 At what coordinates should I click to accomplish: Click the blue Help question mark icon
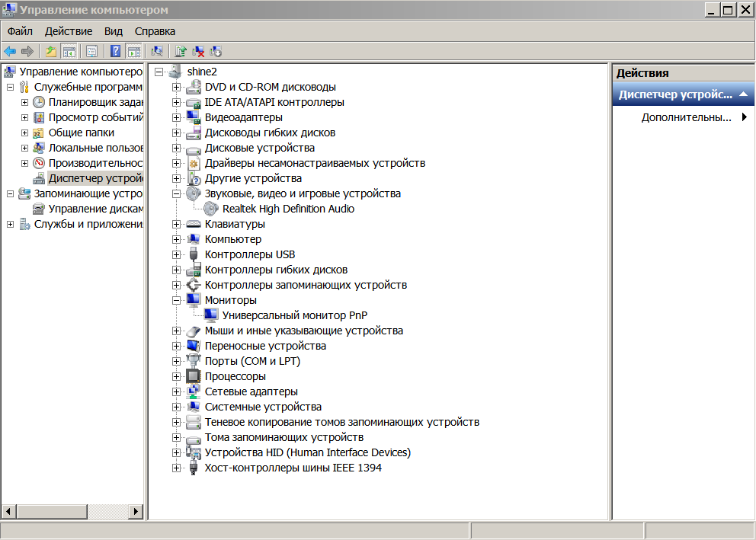pyautogui.click(x=116, y=51)
